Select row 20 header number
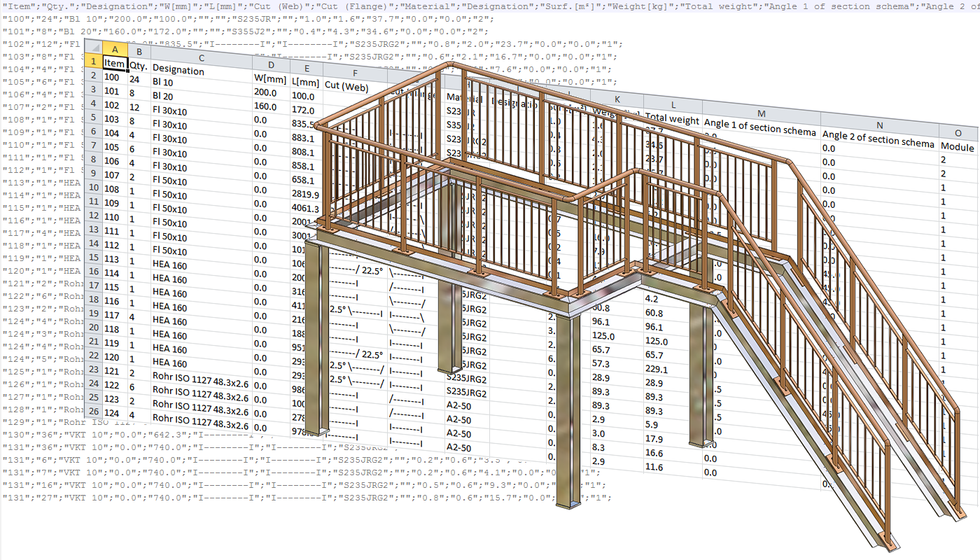Image resolution: width=980 pixels, height=560 pixels. pyautogui.click(x=93, y=327)
